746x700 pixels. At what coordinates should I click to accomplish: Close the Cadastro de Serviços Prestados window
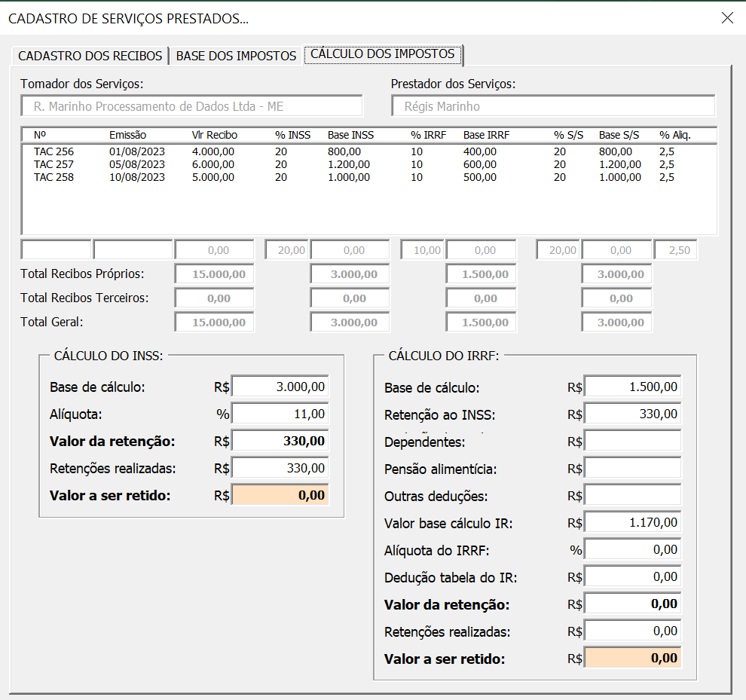(x=726, y=18)
